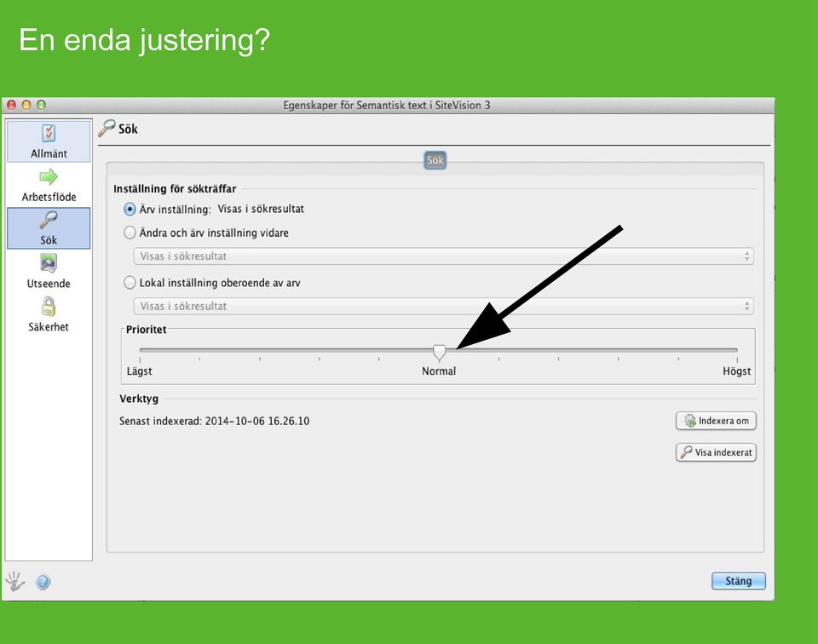Click the Visa indexerat button

click(716, 452)
